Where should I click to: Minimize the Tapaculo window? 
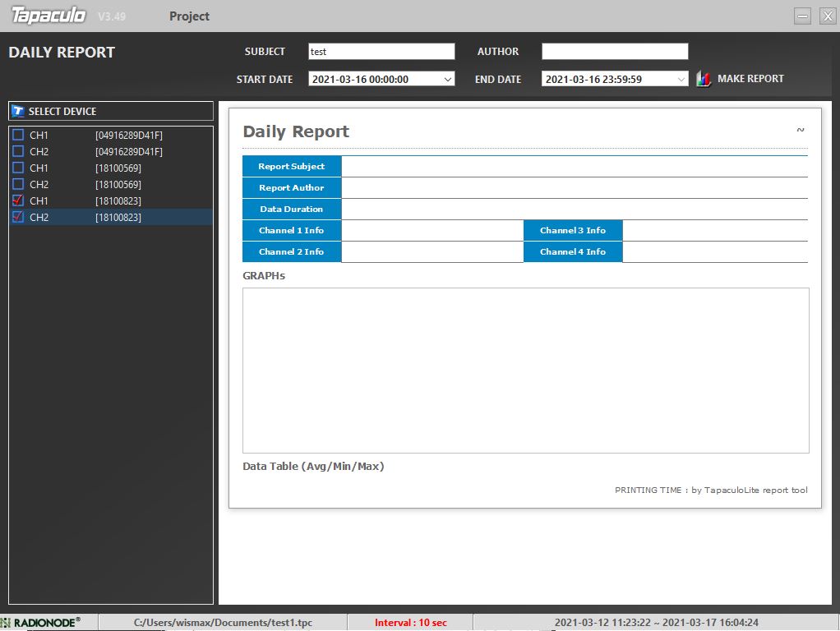(x=802, y=16)
